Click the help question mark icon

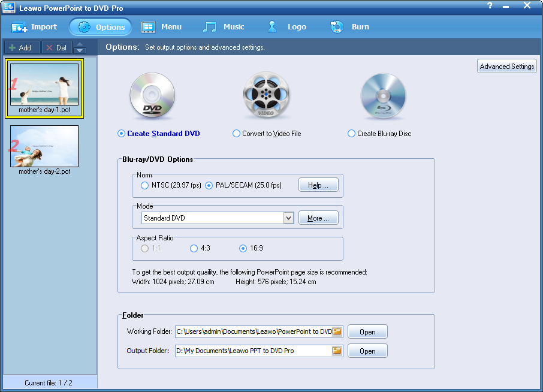click(490, 5)
